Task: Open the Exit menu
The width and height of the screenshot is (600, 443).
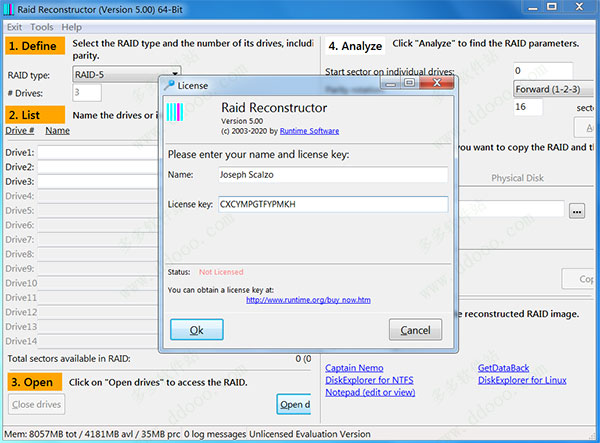Action: [x=14, y=27]
